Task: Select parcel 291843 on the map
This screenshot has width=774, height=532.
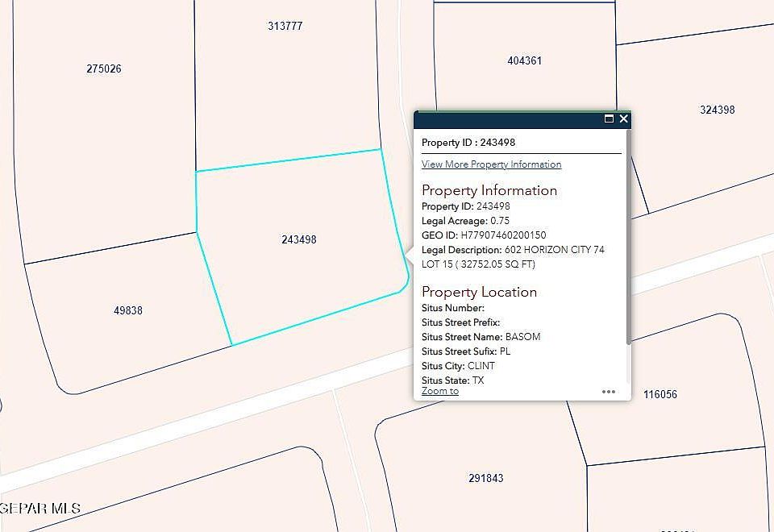Action: [485, 478]
